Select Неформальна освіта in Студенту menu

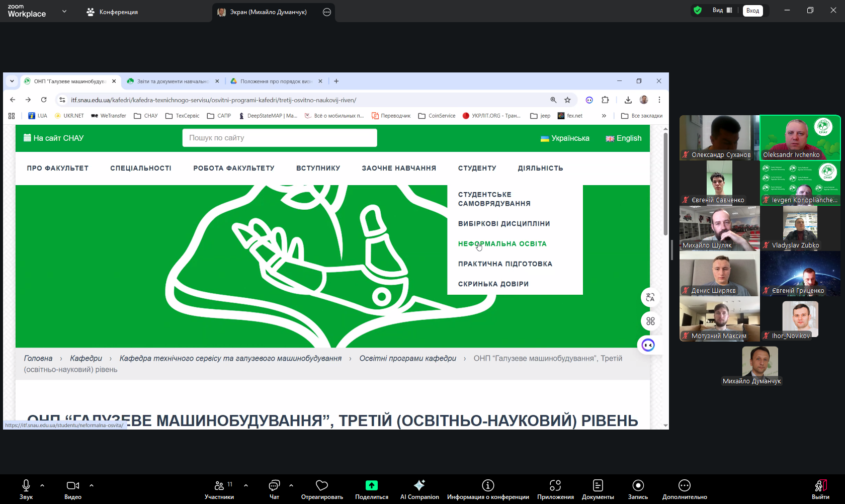point(502,244)
